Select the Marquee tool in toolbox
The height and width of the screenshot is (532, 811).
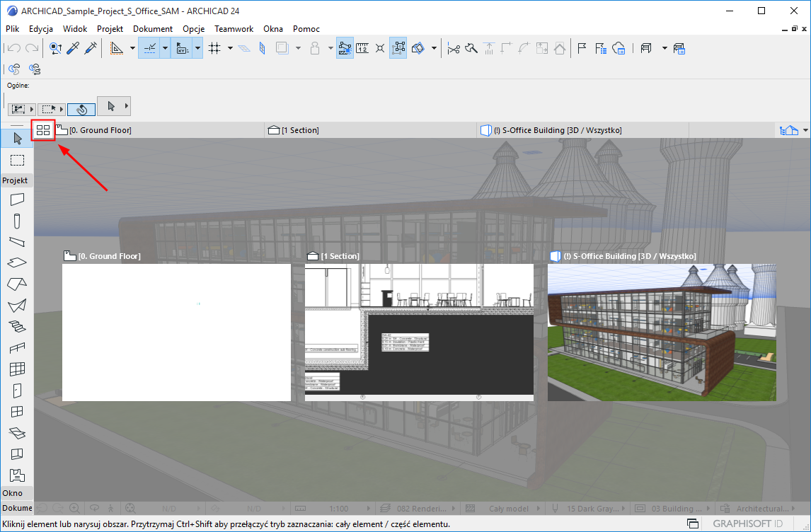point(18,160)
